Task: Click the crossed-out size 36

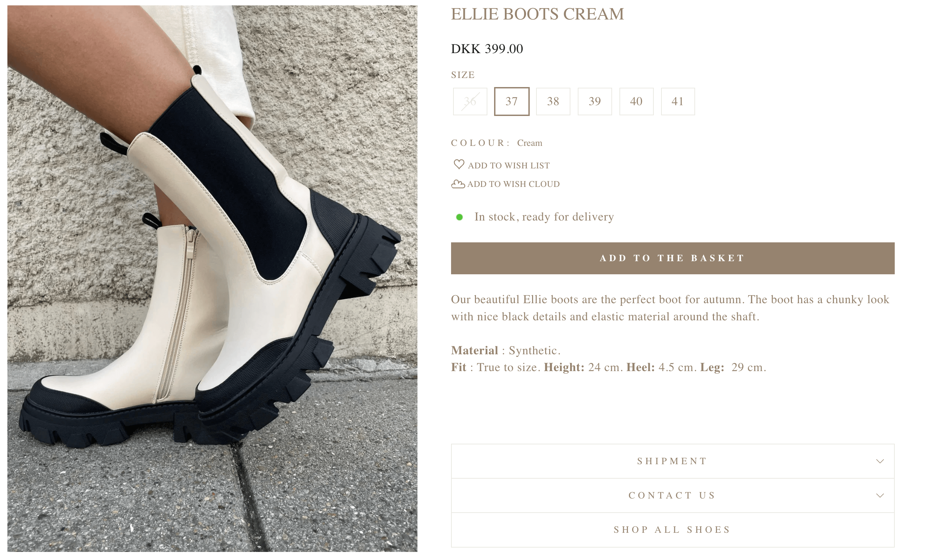Action: tap(470, 102)
